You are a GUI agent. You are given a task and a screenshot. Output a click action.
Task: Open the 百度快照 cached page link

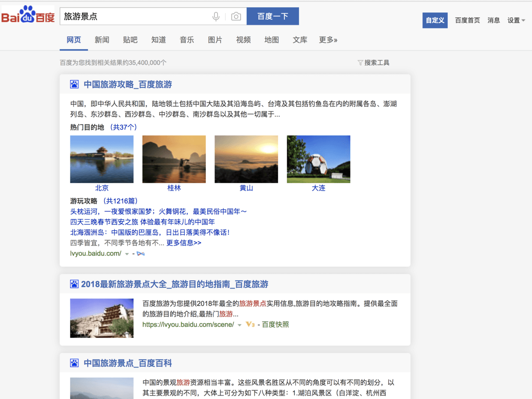point(275,325)
